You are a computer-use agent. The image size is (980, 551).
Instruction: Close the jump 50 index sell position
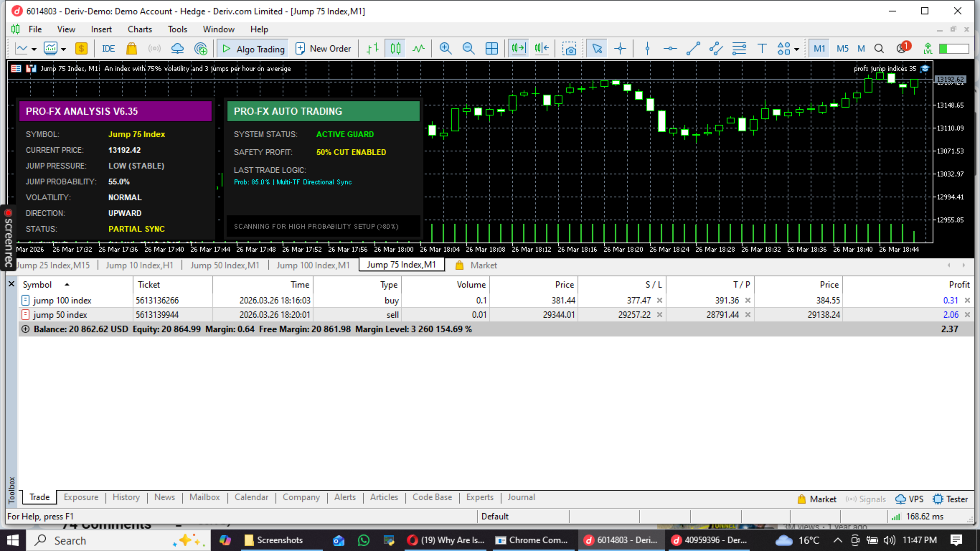point(967,315)
